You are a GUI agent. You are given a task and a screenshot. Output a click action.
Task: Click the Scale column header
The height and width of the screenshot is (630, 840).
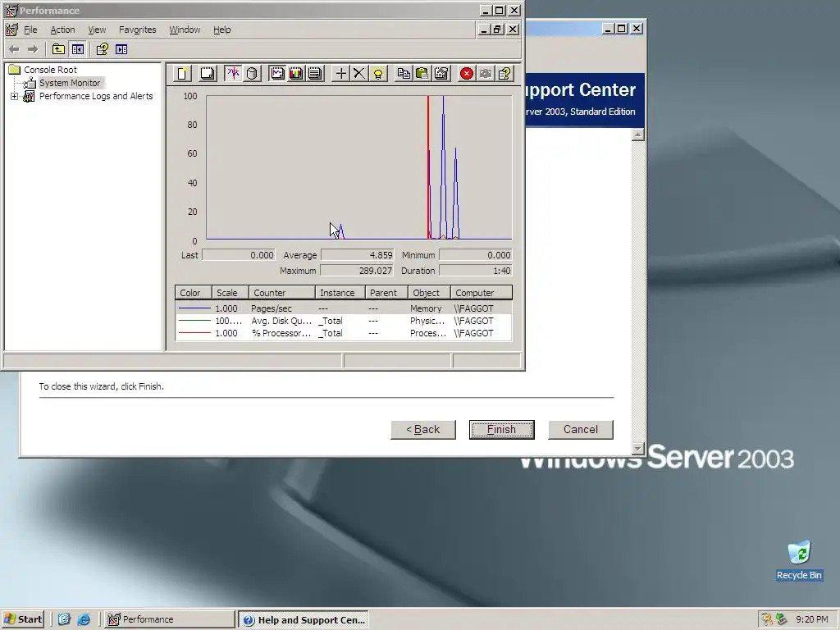(231, 293)
